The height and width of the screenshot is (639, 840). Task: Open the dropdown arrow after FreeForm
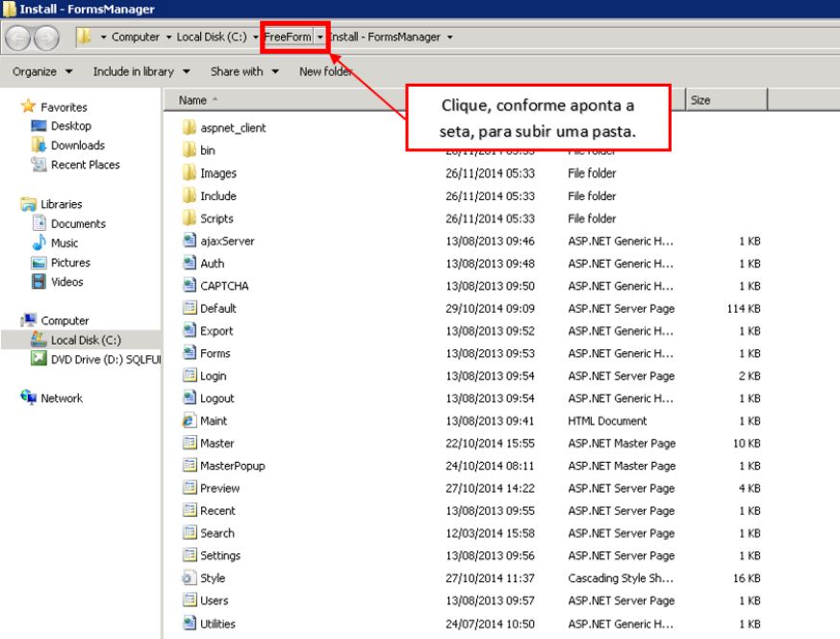pos(319,37)
